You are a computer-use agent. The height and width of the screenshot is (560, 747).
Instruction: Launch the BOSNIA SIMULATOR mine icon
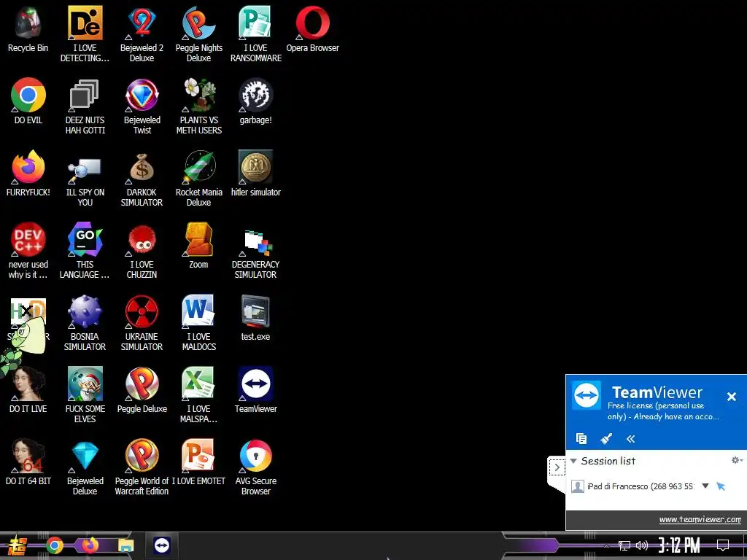point(85,323)
